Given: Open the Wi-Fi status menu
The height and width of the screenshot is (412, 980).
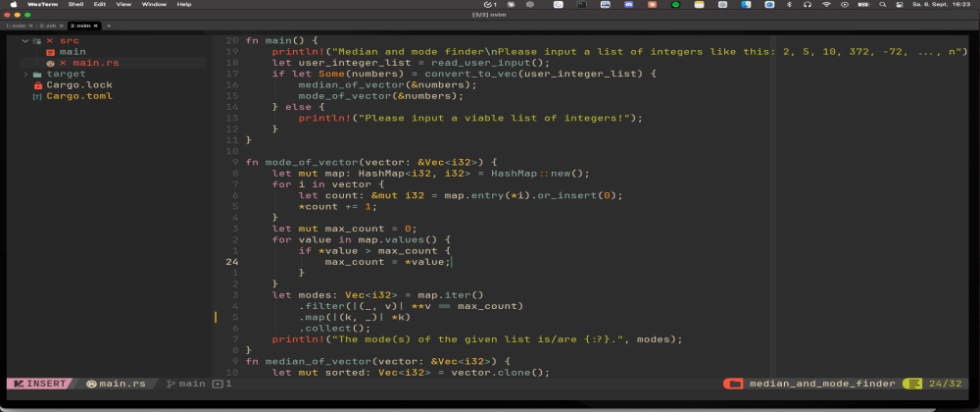Looking at the screenshot, I should pyautogui.click(x=826, y=4).
